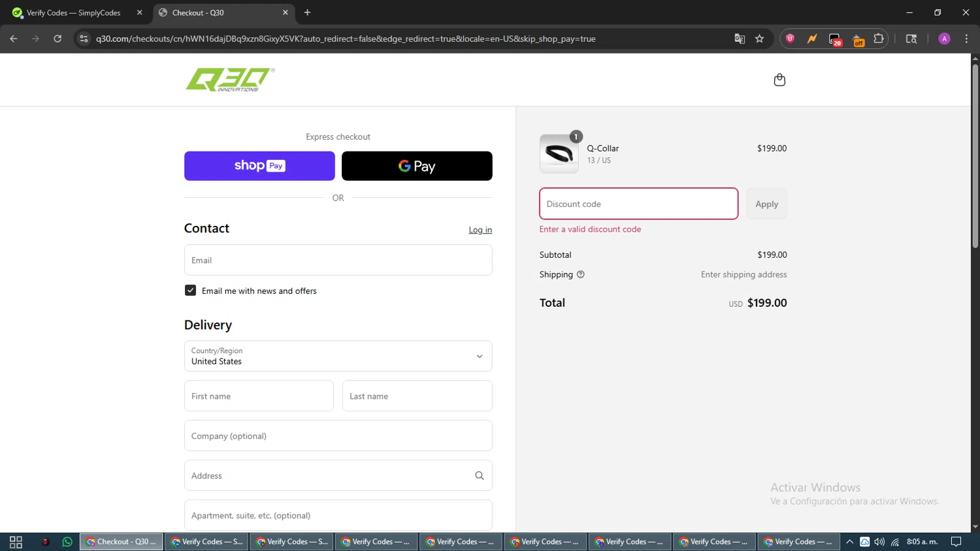The width and height of the screenshot is (980, 551).
Task: Click the Log in link
Action: [x=480, y=230]
